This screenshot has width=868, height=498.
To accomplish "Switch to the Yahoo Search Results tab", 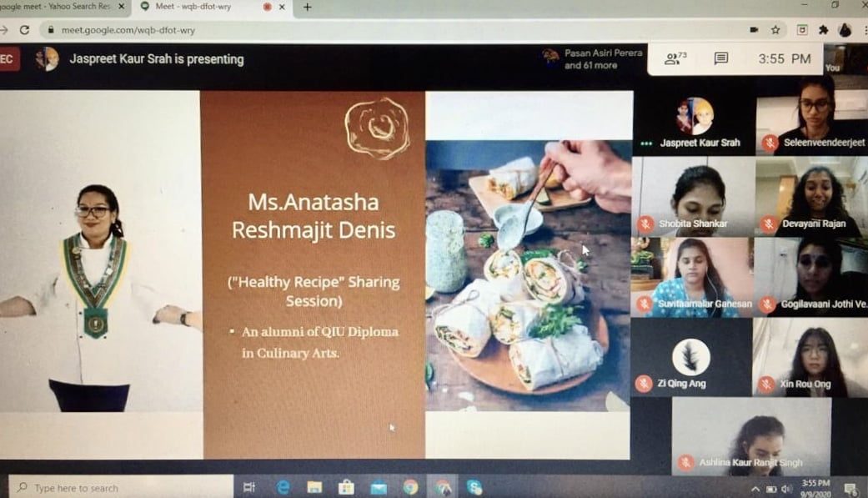I will [x=58, y=7].
